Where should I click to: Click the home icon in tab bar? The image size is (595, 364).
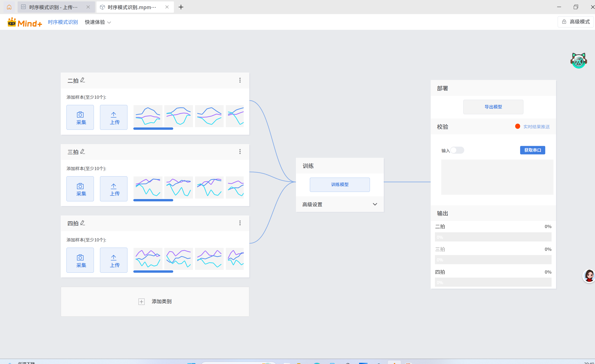(9, 7)
